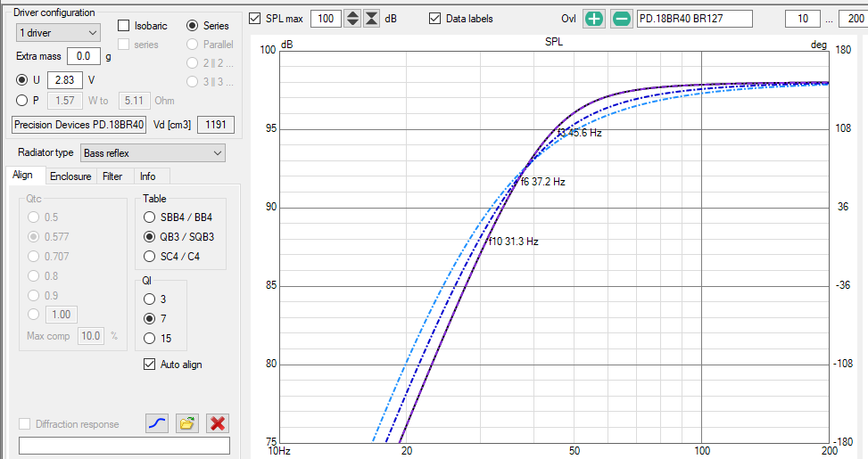Click the Vd [cm3] label
This screenshot has height=459, width=868.
click(x=172, y=125)
